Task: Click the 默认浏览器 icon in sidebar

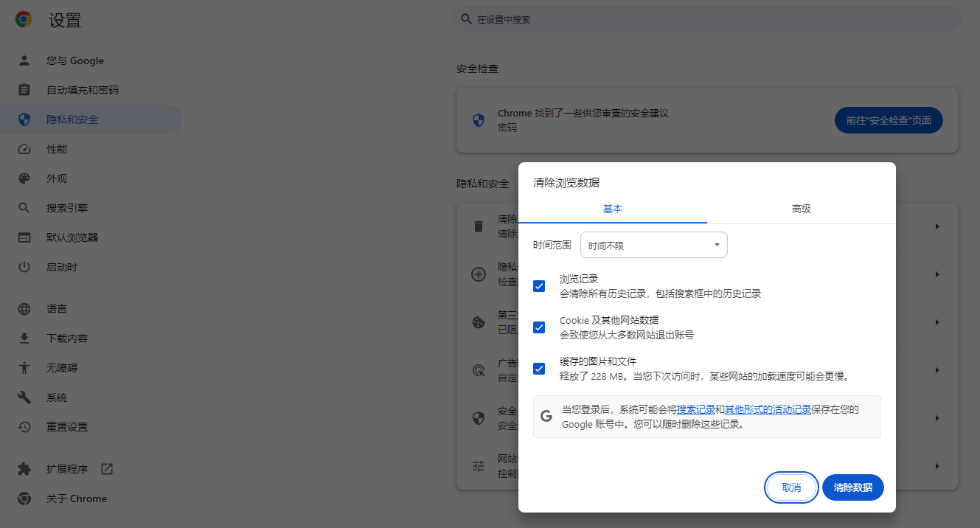Action: 25,237
